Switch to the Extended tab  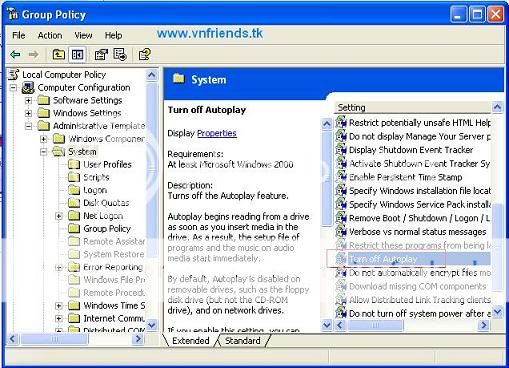pos(191,341)
